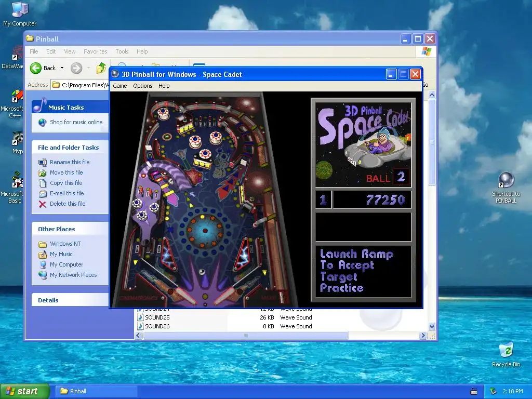Open My Music in Other Places
The height and width of the screenshot is (399, 532).
pyautogui.click(x=61, y=254)
